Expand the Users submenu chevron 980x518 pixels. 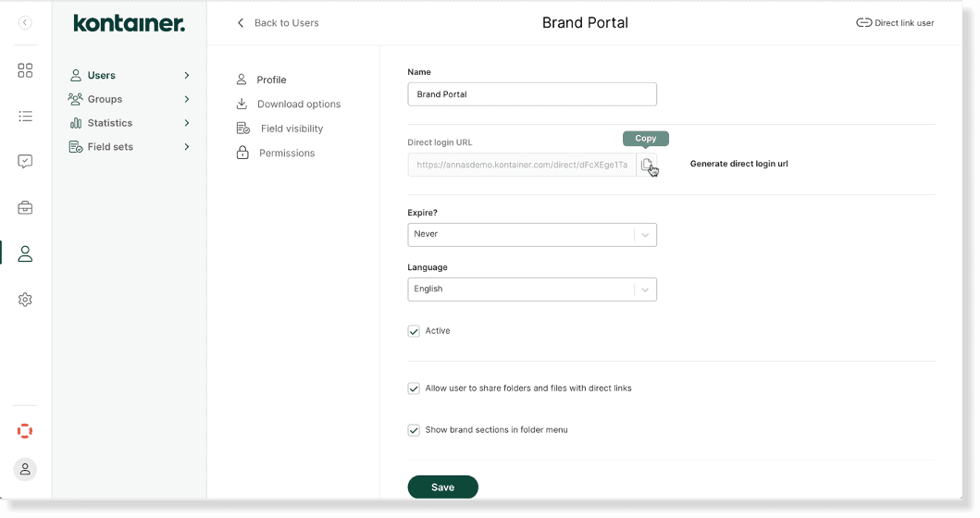(x=186, y=75)
